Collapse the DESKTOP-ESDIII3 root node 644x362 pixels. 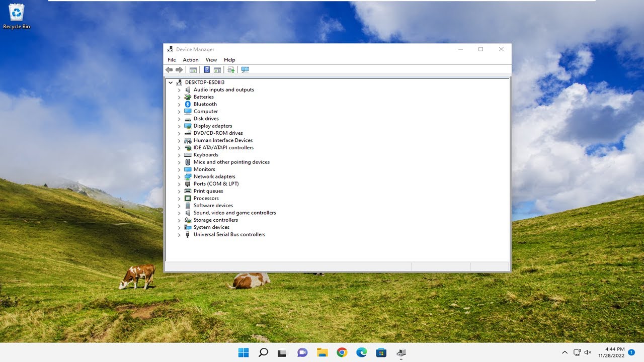tap(171, 82)
